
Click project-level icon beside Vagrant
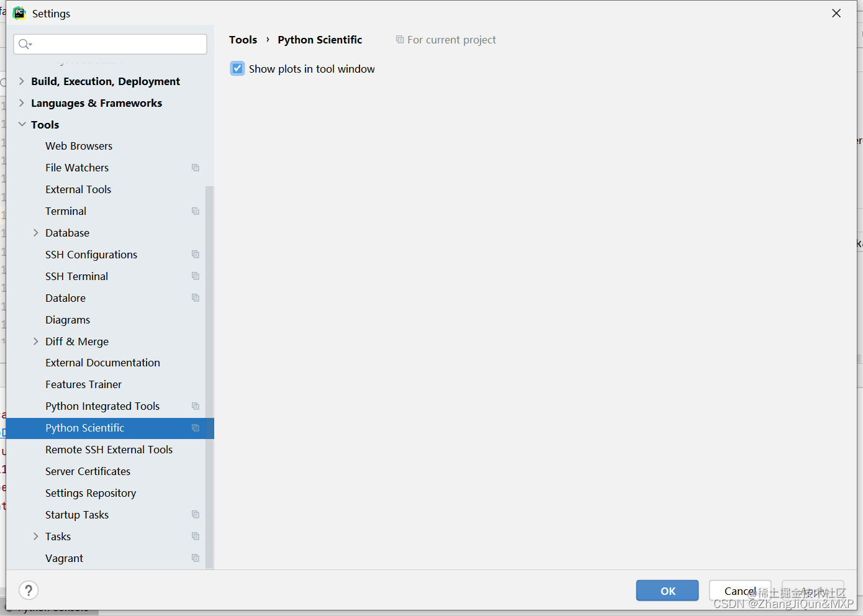coord(196,558)
